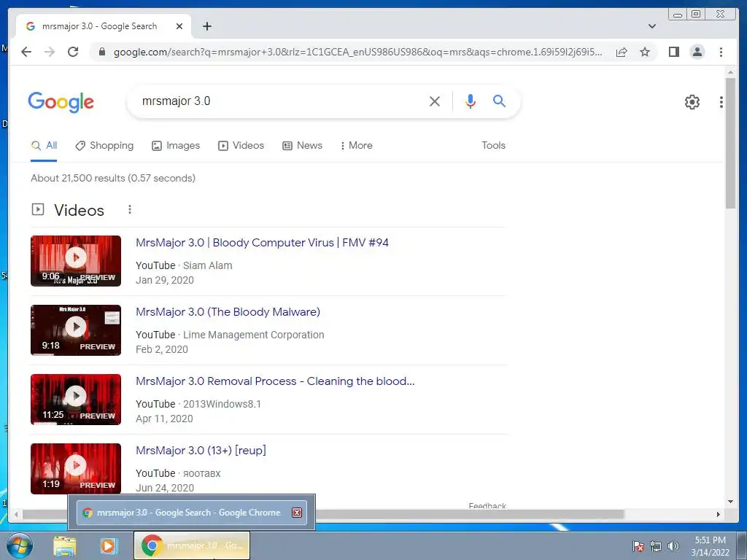
Task: Open the Chrome side panel
Action: tap(673, 52)
